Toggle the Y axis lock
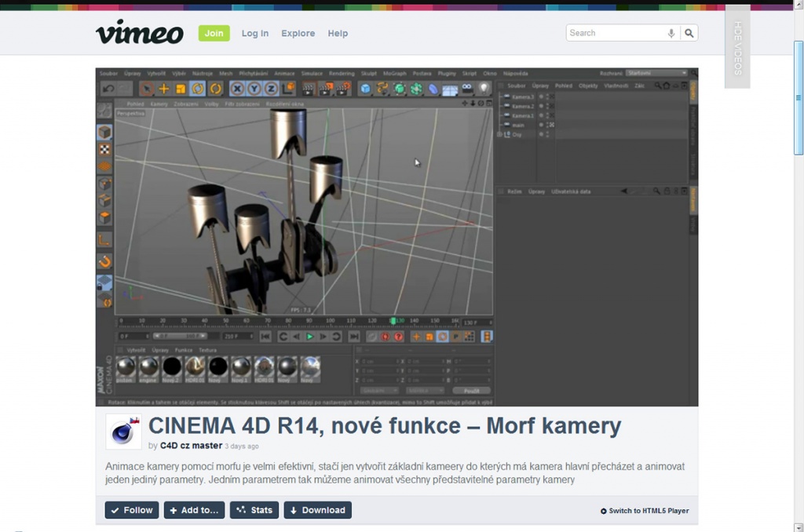 [254, 89]
